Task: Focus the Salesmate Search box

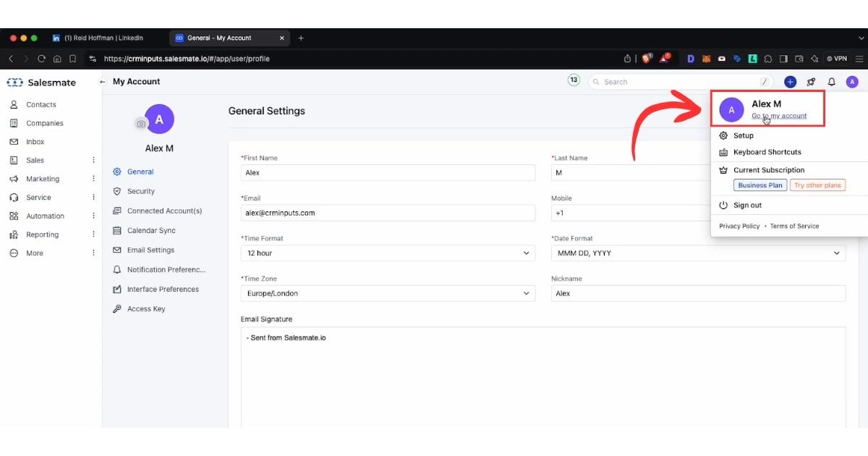Action: [680, 82]
